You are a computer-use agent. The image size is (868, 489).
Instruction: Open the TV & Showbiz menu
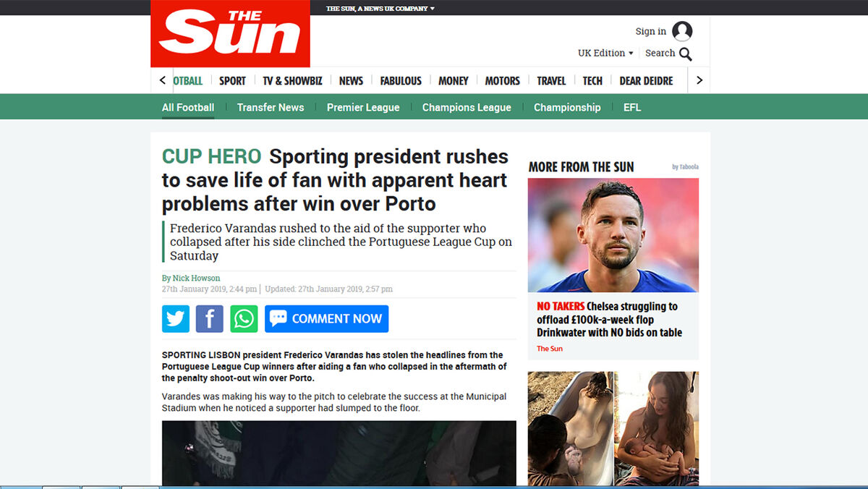(x=292, y=81)
